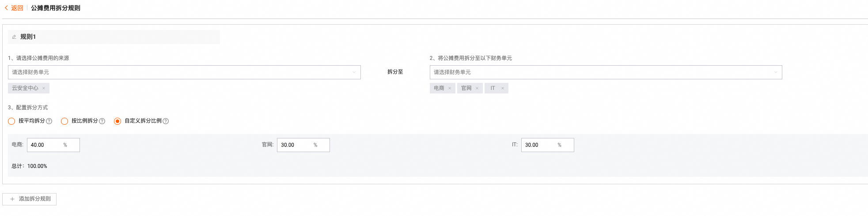Select the 自定义拆分比例 radio button
This screenshot has width=868, height=216.
tap(118, 121)
